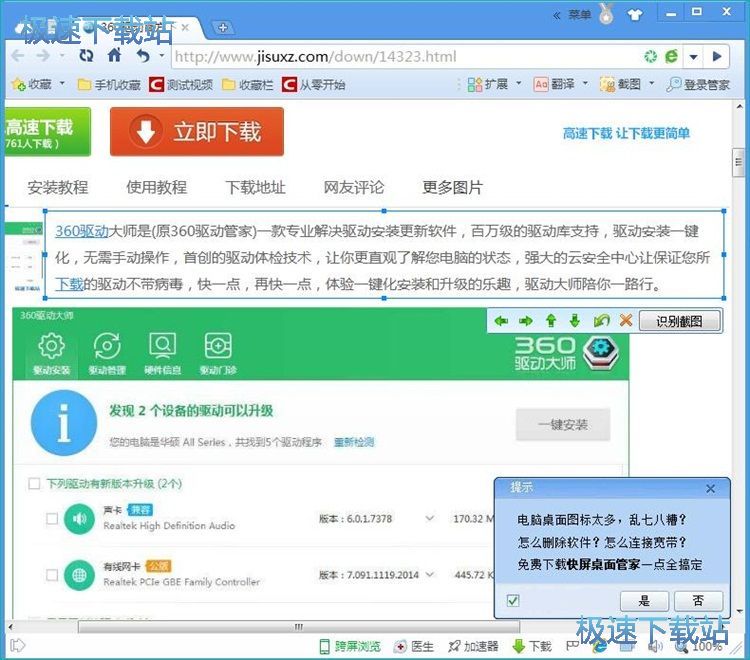Open the 手机收藏 bookmark folder
The image size is (750, 660).
(x=109, y=85)
